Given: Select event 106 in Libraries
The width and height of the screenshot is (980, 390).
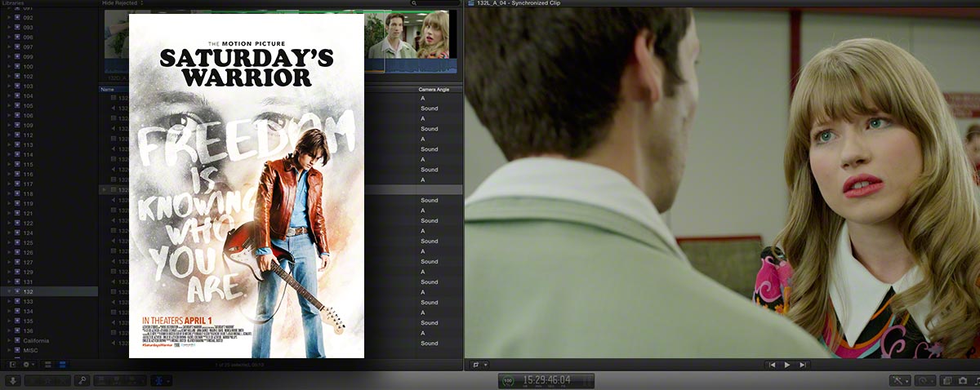Looking at the screenshot, I should coord(49,115).
